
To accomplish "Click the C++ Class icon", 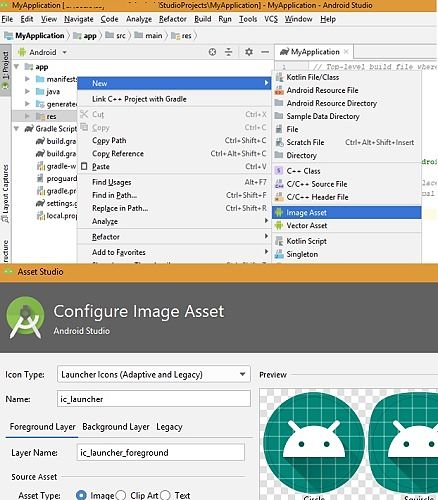I will [x=279, y=171].
